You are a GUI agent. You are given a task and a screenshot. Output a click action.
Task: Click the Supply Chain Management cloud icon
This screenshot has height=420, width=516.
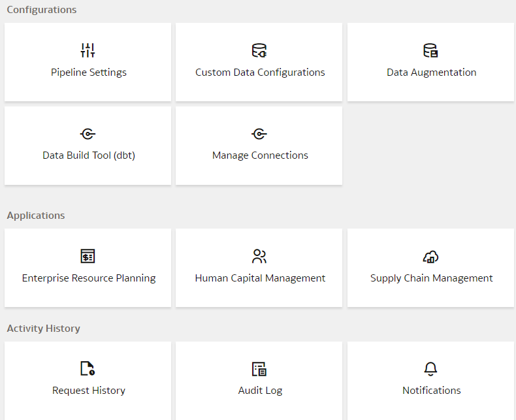point(431,256)
